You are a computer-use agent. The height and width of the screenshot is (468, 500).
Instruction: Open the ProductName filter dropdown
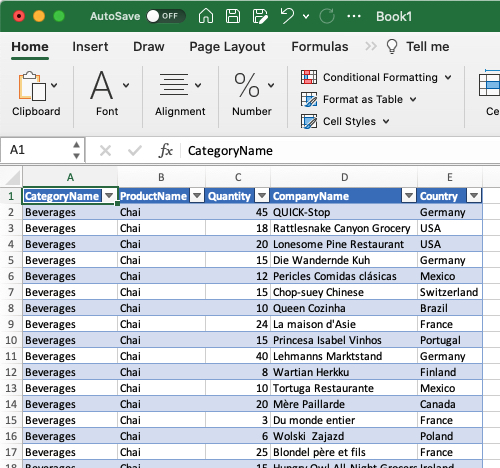coord(197,196)
